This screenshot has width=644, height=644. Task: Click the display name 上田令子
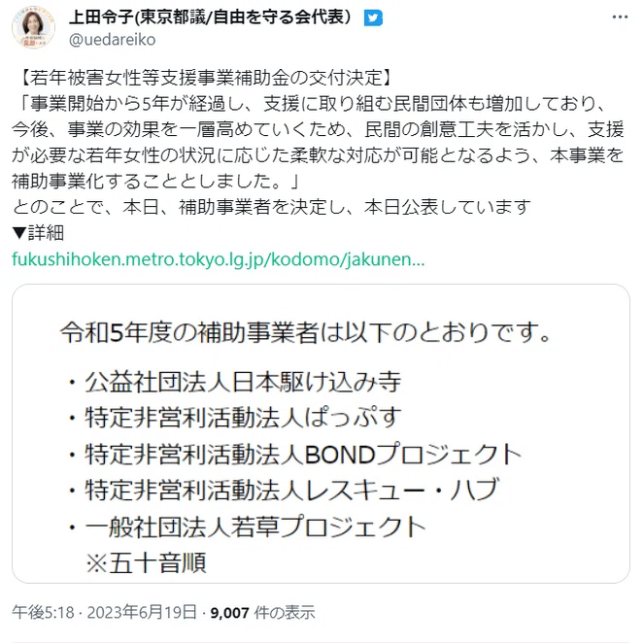[x=101, y=17]
